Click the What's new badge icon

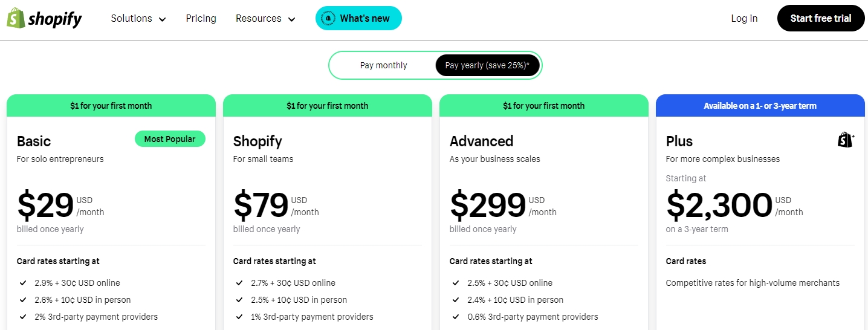coord(327,19)
